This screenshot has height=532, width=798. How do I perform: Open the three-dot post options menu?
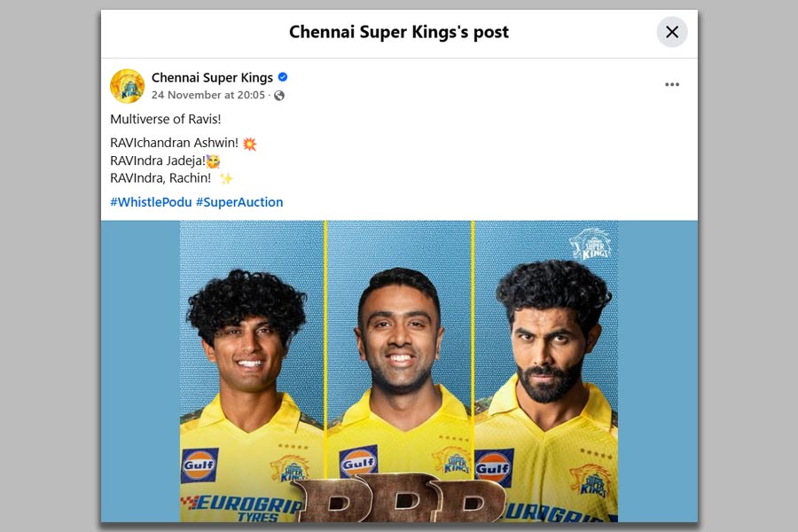click(672, 84)
